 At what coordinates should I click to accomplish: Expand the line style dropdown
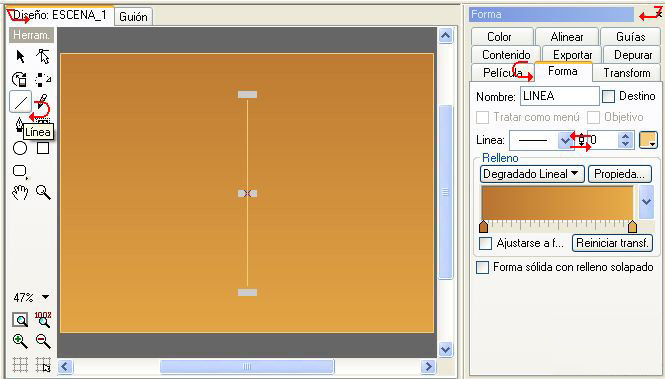pyautogui.click(x=565, y=140)
